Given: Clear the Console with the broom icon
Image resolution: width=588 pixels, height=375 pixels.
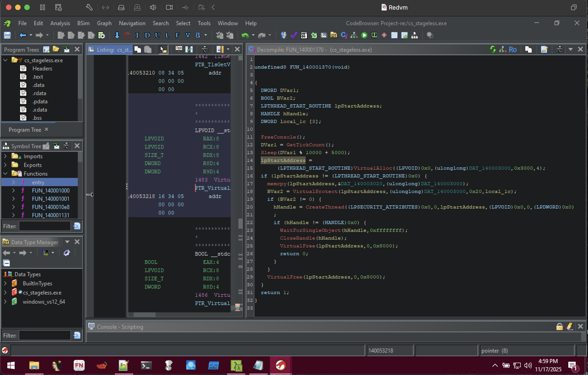Looking at the screenshot, I should click(570, 327).
